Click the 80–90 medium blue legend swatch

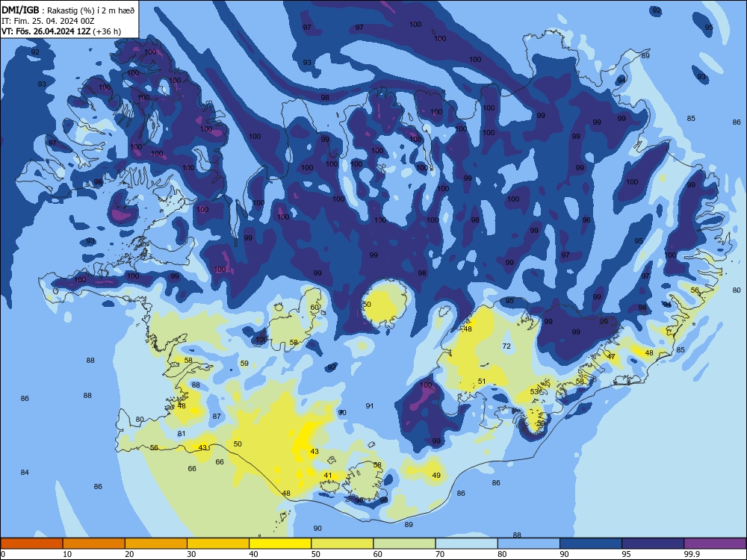529,544
